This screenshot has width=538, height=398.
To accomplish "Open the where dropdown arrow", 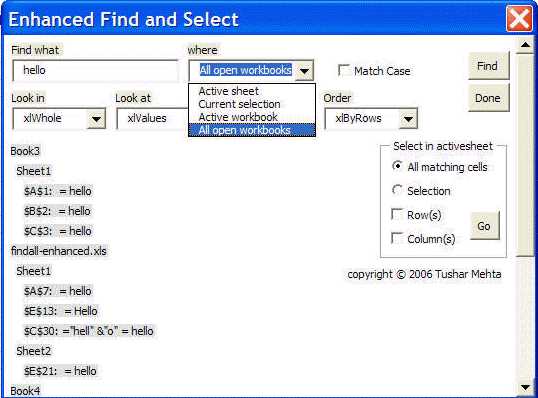I will click(304, 71).
